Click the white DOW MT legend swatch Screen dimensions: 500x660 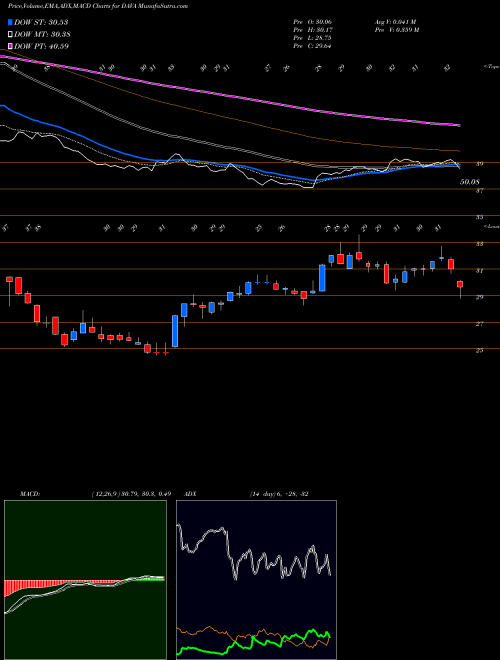pyautogui.click(x=11, y=35)
